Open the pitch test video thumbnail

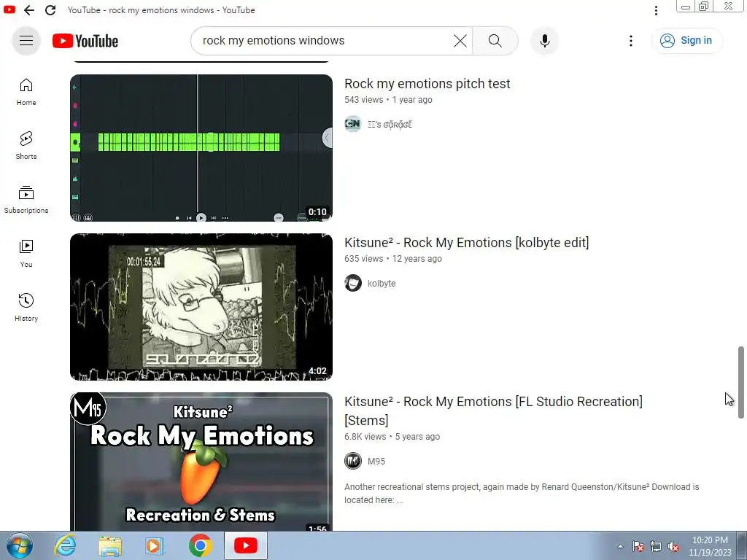(201, 147)
